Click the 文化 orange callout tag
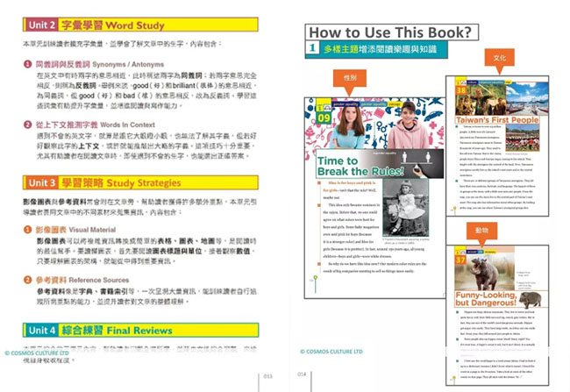 coord(500,60)
